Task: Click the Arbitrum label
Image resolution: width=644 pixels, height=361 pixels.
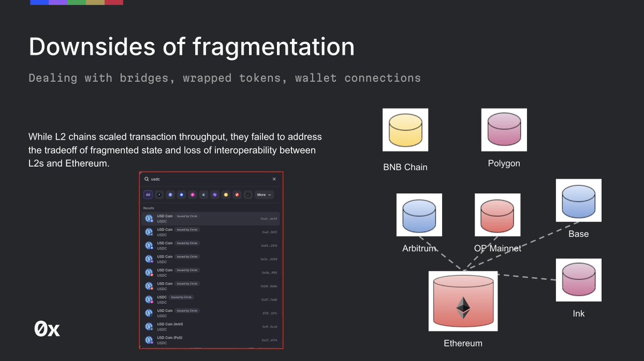Action: (419, 248)
